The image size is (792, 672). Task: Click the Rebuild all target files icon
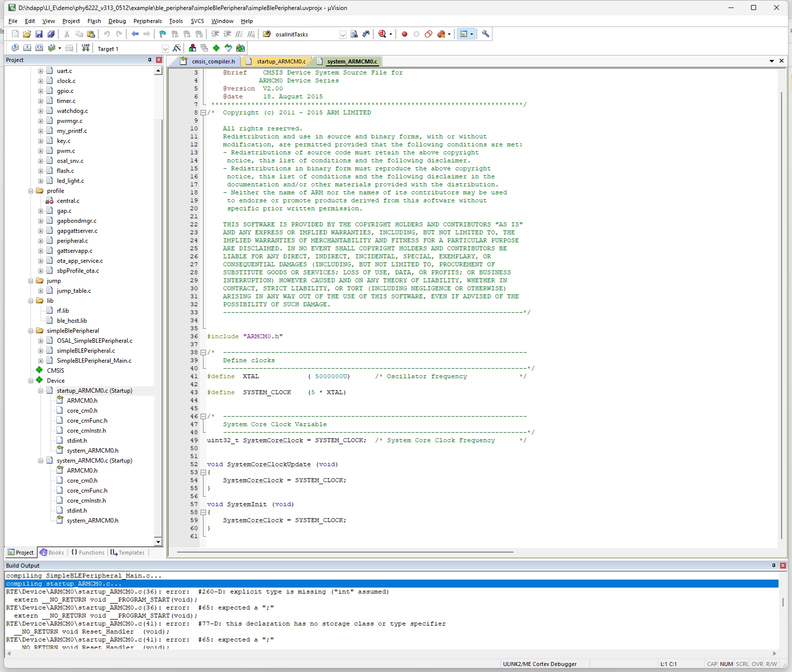tap(39, 48)
